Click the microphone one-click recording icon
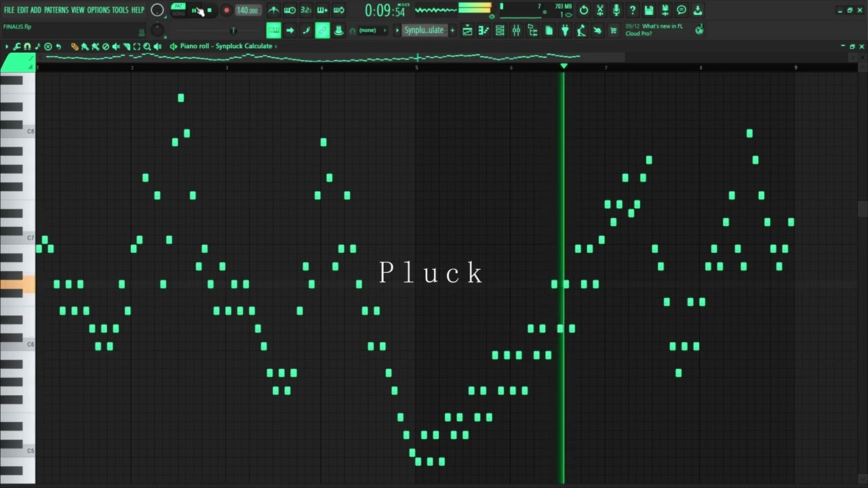This screenshot has height=488, width=868. point(616,10)
